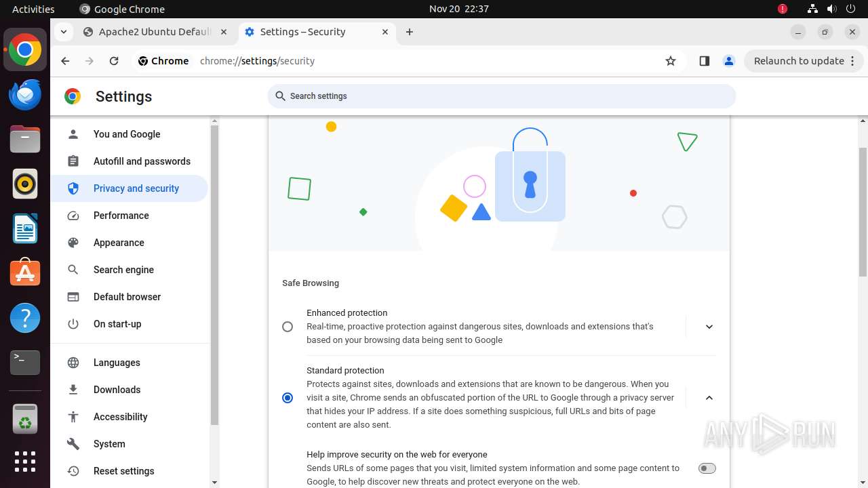Viewport: 868px width, 488px height.
Task: Open the Files app in the dock
Action: (25, 140)
